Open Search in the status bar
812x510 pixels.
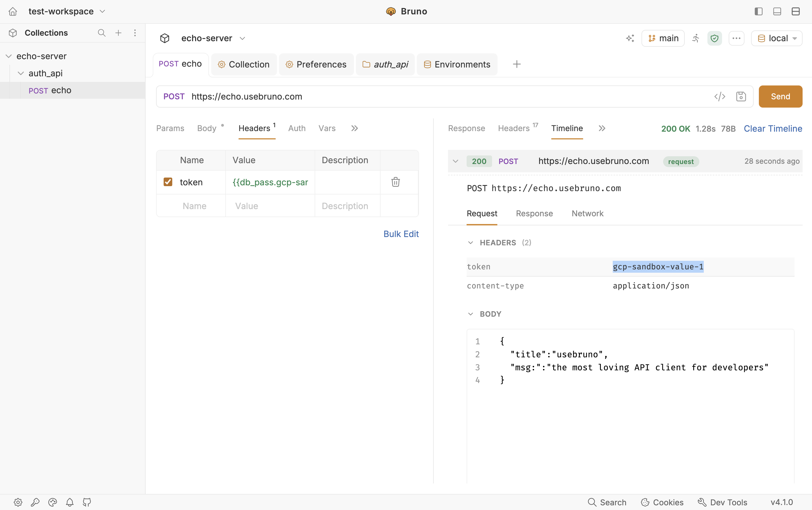click(x=607, y=502)
